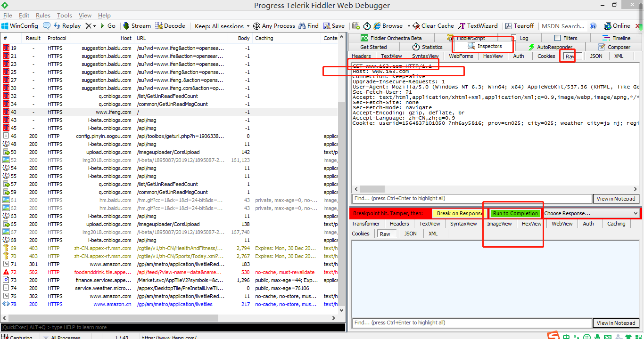Select session 72 with 502 result

[x=169, y=272]
